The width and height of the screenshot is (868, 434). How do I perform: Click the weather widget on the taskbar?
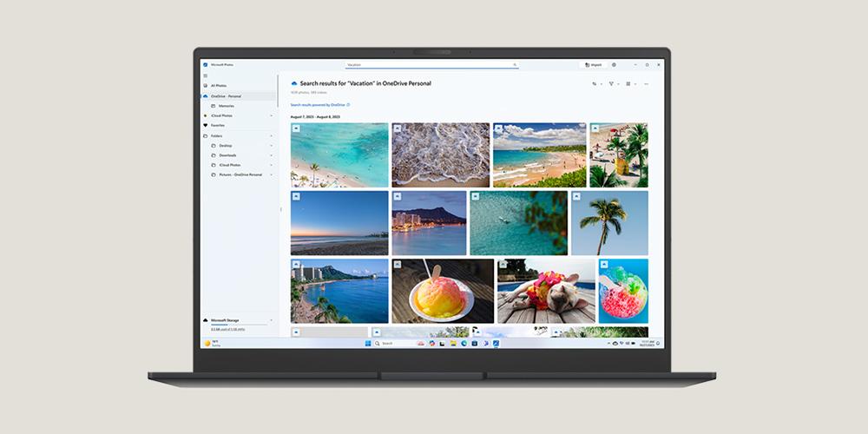[x=212, y=344]
